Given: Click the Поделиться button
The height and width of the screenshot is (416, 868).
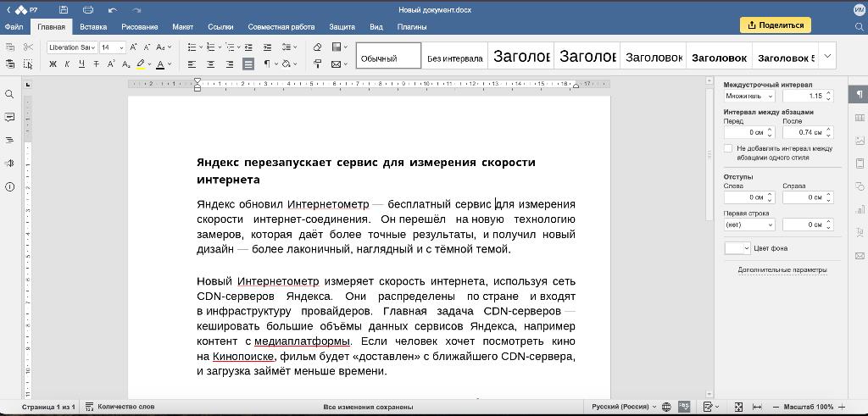Looking at the screenshot, I should click(x=776, y=25).
